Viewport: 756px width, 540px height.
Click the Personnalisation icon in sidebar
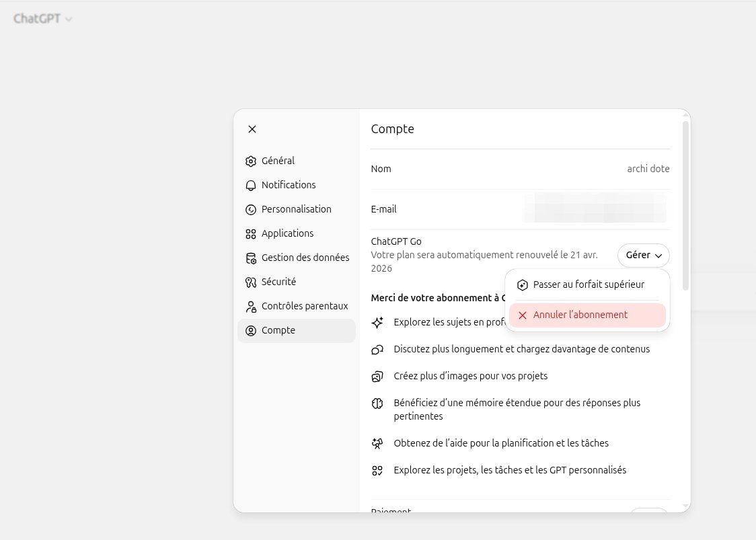coord(251,209)
